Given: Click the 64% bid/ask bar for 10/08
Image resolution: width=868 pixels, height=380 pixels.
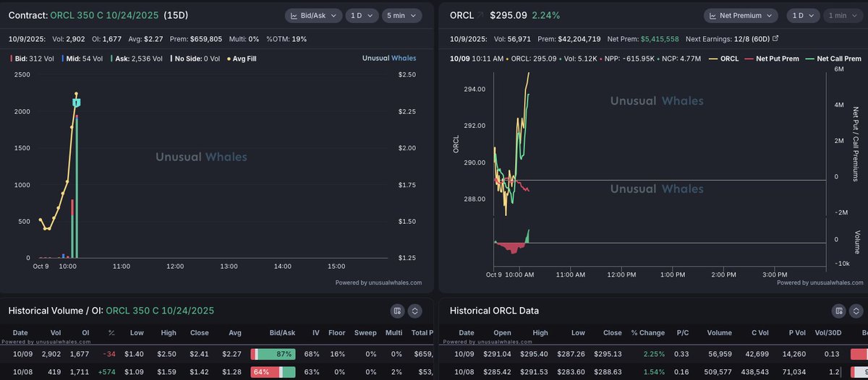Looking at the screenshot, I should (x=273, y=372).
